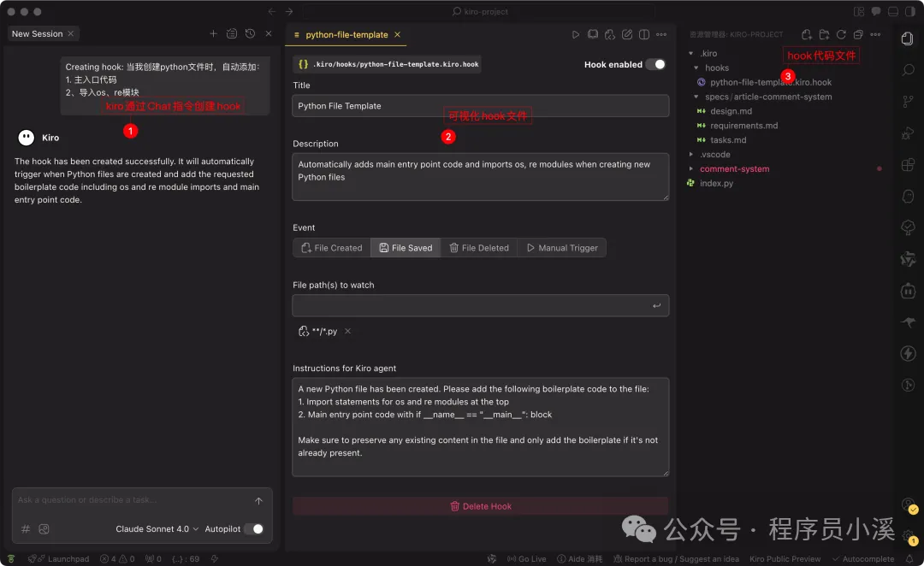
Task: Open the Run and Debug bug icon
Action: coord(908,133)
